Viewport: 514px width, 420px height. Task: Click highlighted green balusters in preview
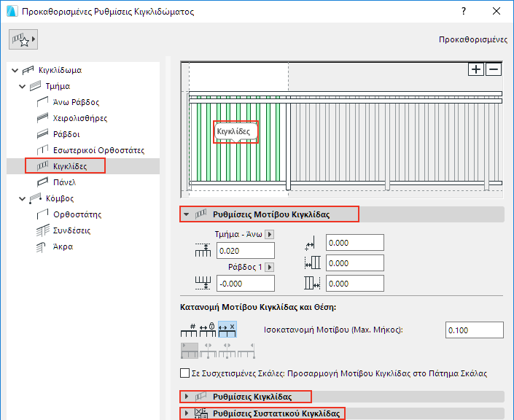coord(238,157)
